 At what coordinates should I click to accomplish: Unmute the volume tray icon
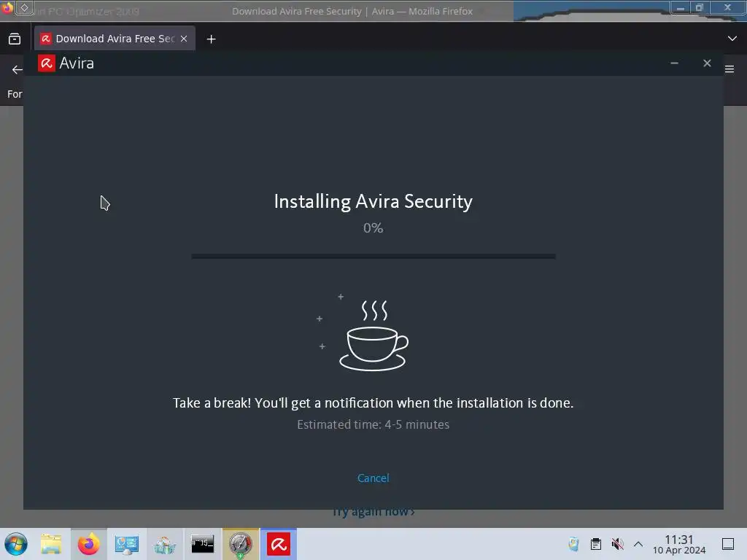click(617, 544)
